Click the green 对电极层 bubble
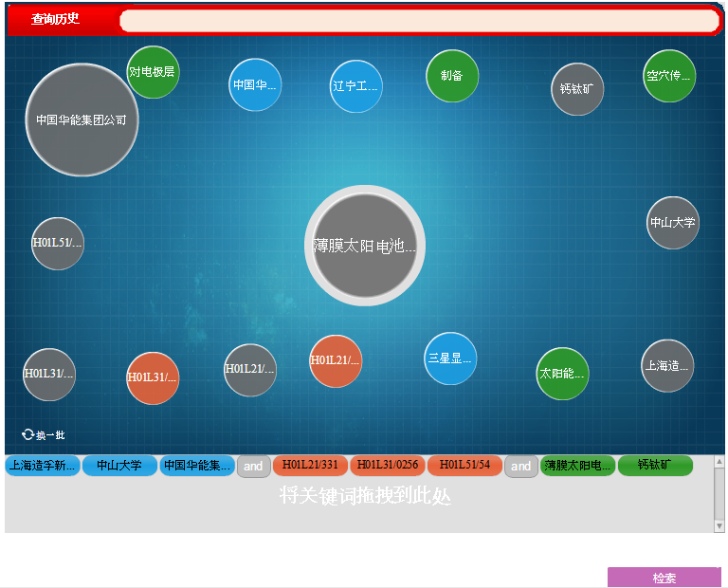This screenshot has height=588, width=728. [153, 72]
